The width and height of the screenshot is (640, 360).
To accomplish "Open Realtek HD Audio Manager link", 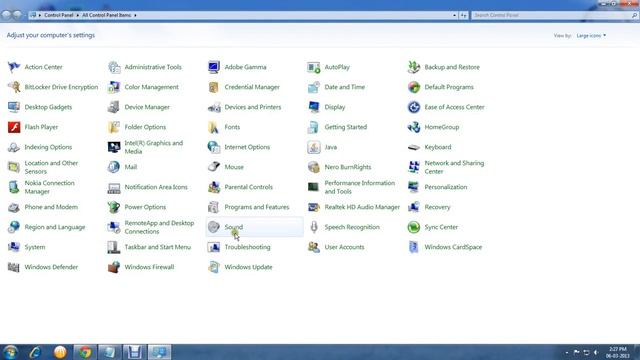I will [362, 207].
